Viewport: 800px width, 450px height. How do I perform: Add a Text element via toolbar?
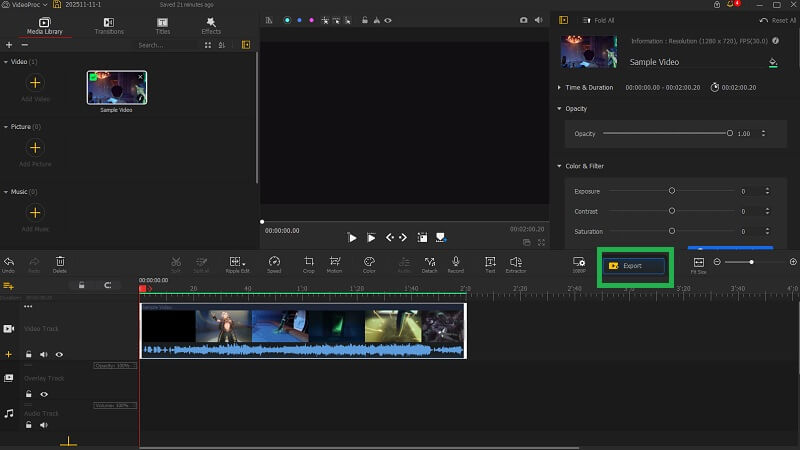(490, 263)
